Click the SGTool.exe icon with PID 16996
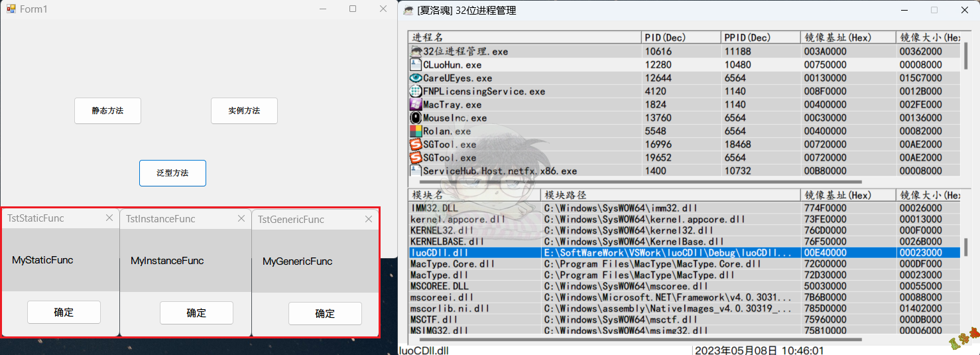 416,144
